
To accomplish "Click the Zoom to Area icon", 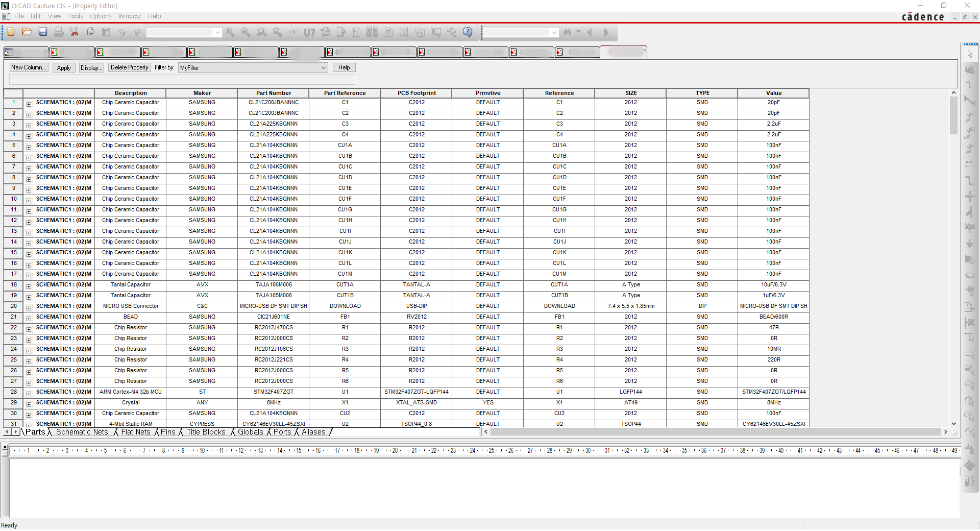I will (x=261, y=32).
